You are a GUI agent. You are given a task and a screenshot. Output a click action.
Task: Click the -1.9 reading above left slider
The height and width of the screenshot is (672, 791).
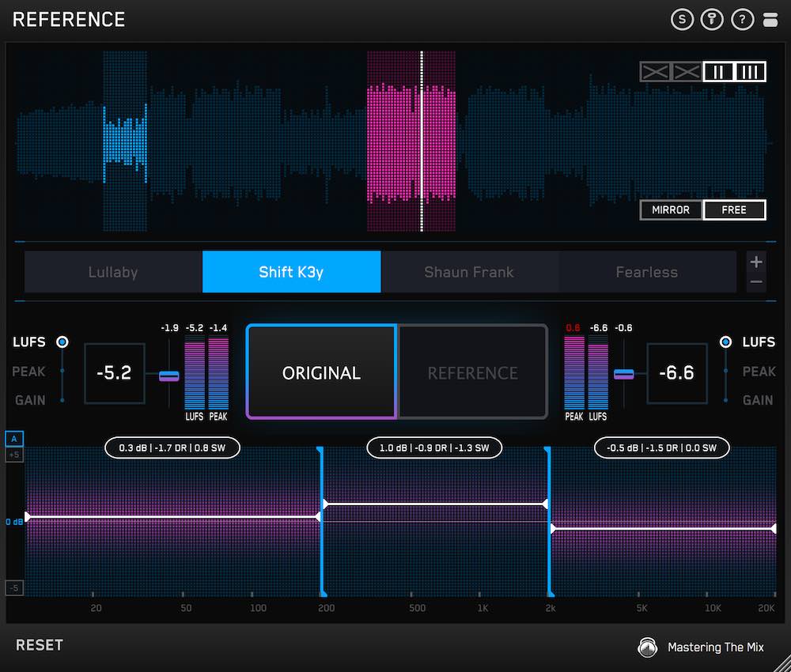tap(169, 327)
